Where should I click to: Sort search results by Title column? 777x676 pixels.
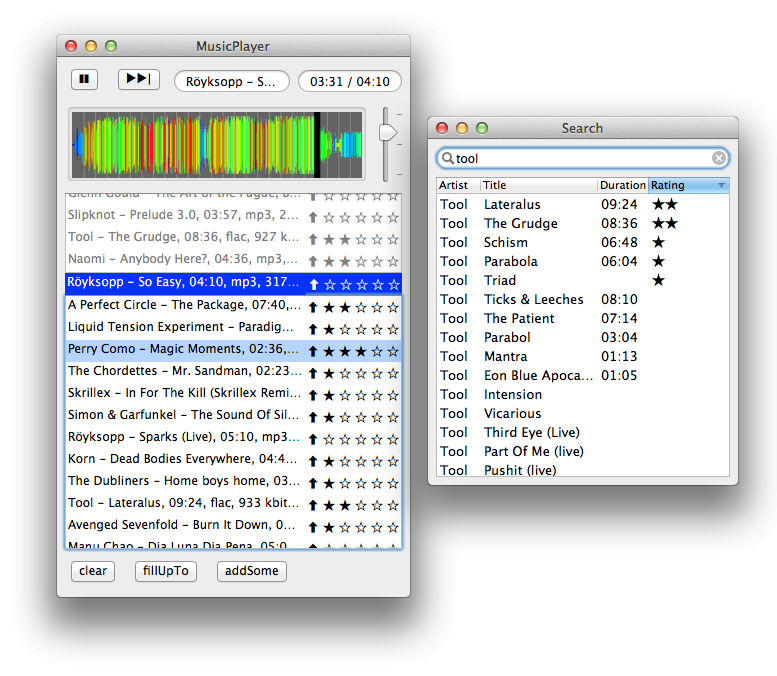(x=538, y=185)
